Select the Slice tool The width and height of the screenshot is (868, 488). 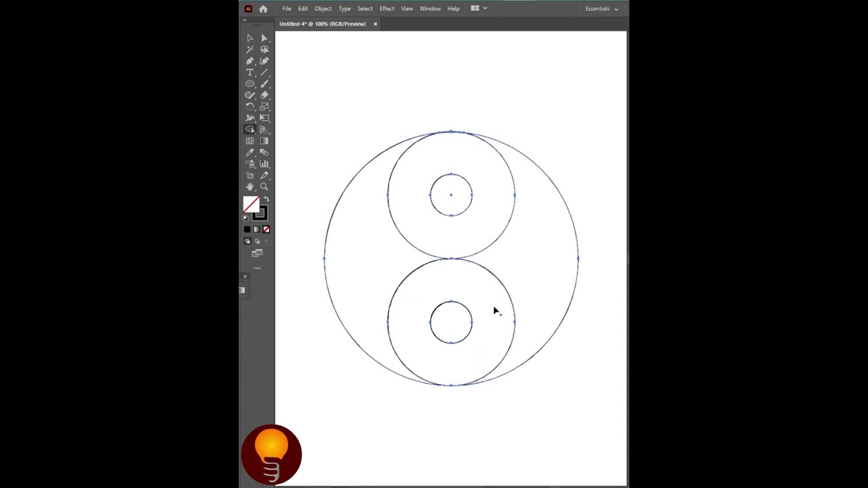click(x=264, y=176)
